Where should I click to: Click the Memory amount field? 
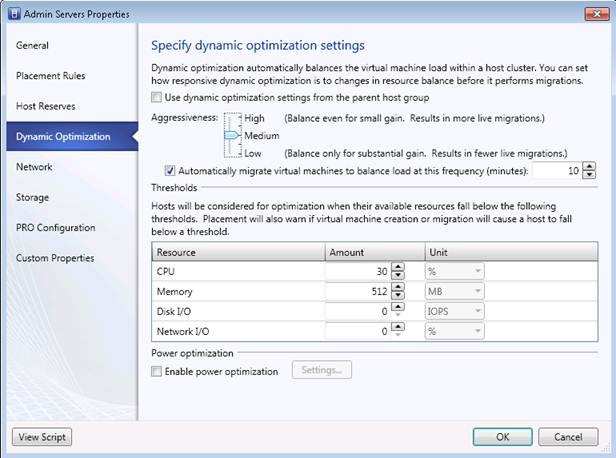click(x=358, y=291)
